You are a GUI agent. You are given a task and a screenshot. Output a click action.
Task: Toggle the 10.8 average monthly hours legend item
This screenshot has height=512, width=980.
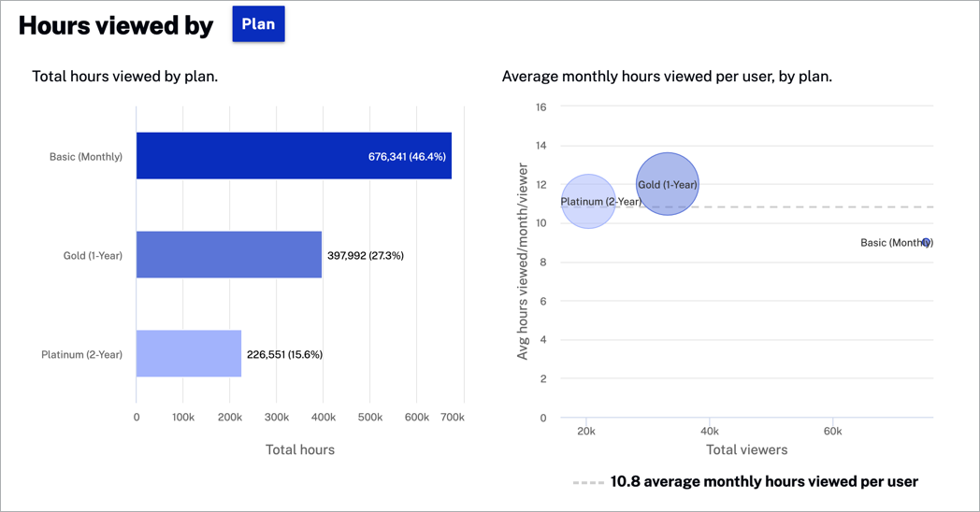point(745,482)
